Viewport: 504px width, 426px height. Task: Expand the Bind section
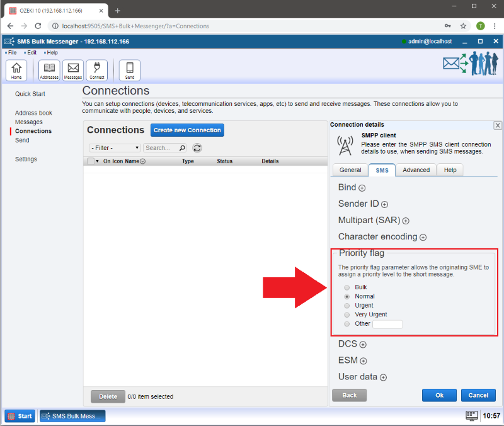click(x=362, y=188)
